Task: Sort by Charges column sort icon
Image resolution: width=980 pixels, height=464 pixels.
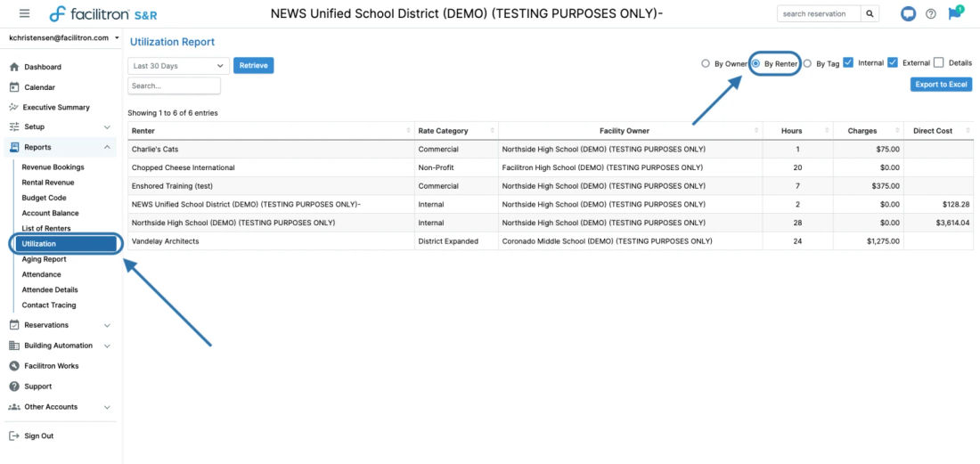Action: point(897,131)
